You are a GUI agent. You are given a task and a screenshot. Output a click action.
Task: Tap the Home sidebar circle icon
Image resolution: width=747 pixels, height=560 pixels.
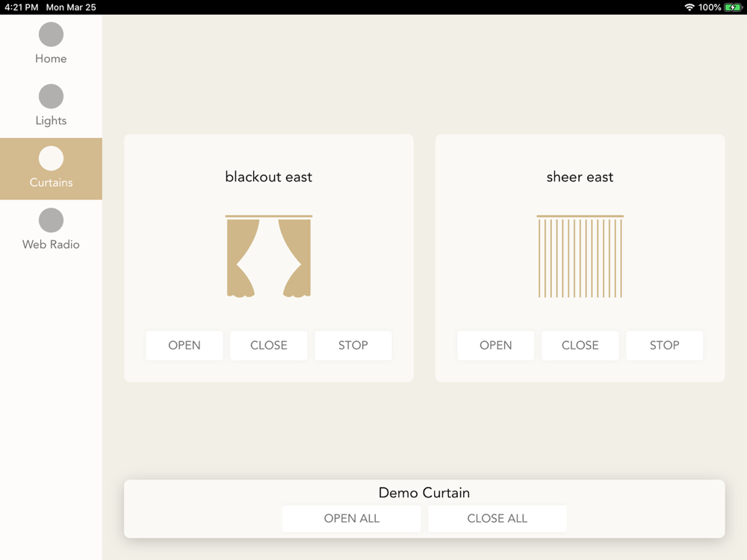coord(51,34)
